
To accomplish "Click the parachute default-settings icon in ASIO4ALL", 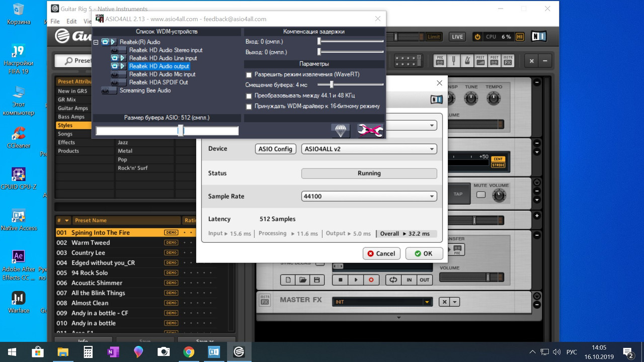I will pos(341,131).
